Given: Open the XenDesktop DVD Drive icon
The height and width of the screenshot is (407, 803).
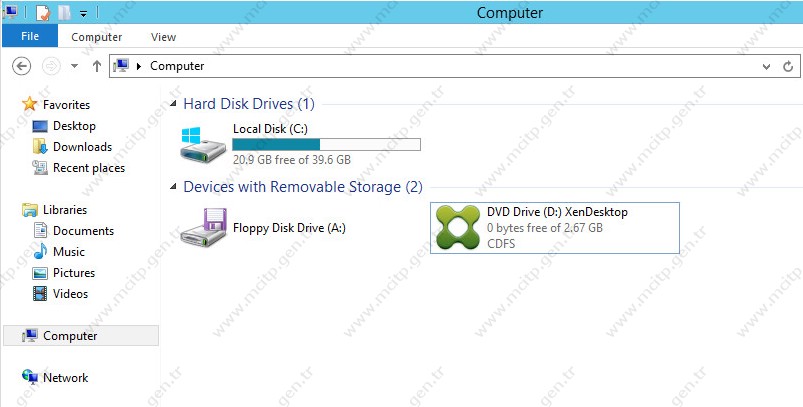Looking at the screenshot, I should (x=457, y=228).
